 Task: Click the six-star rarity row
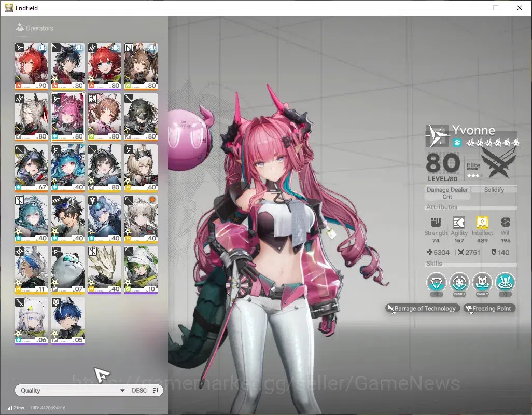[x=492, y=143]
